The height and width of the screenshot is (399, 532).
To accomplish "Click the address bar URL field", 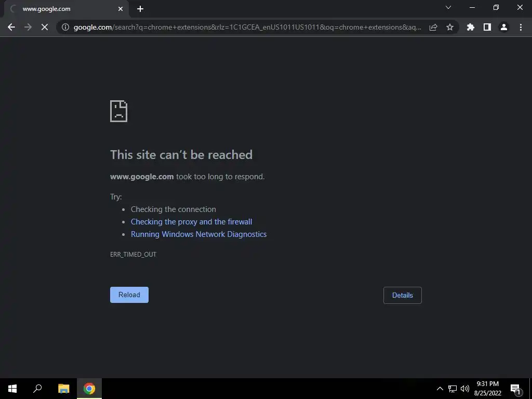I will point(247,27).
